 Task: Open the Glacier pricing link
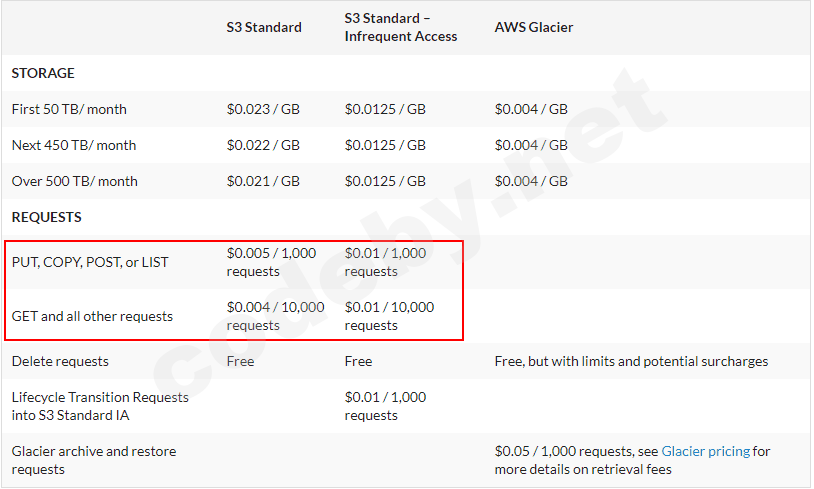705,451
